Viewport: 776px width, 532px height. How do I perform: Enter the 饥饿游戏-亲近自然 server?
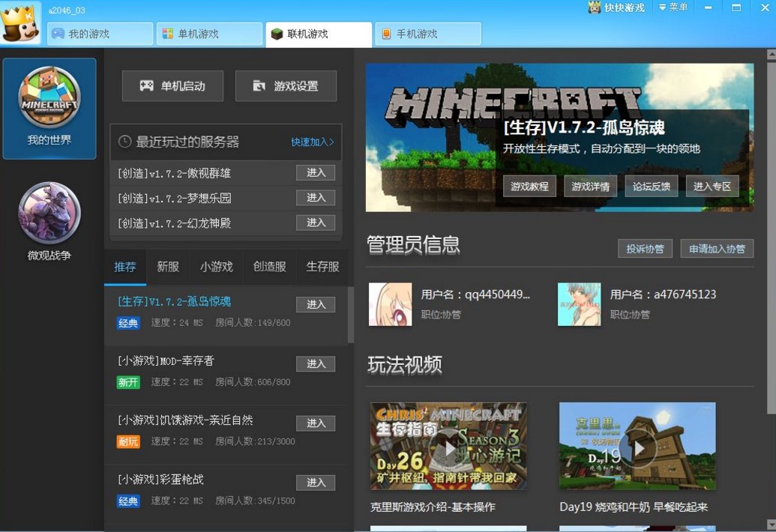(316, 423)
